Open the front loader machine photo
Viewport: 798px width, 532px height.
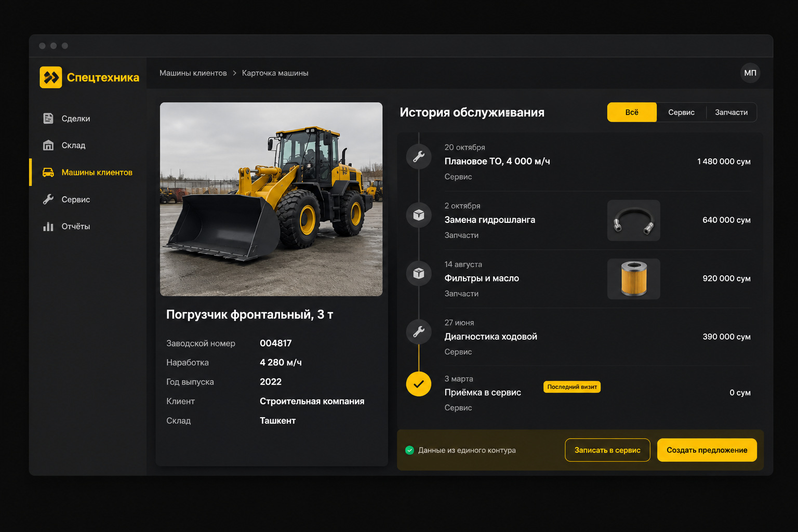(271, 199)
